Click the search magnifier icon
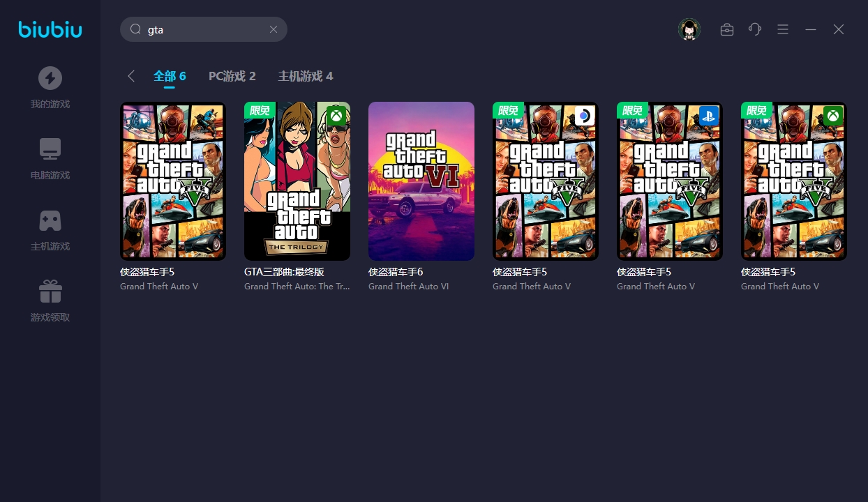This screenshot has width=868, height=502. click(135, 29)
